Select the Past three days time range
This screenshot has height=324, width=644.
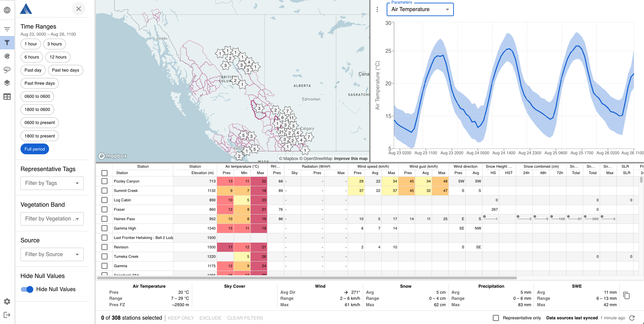39,83
